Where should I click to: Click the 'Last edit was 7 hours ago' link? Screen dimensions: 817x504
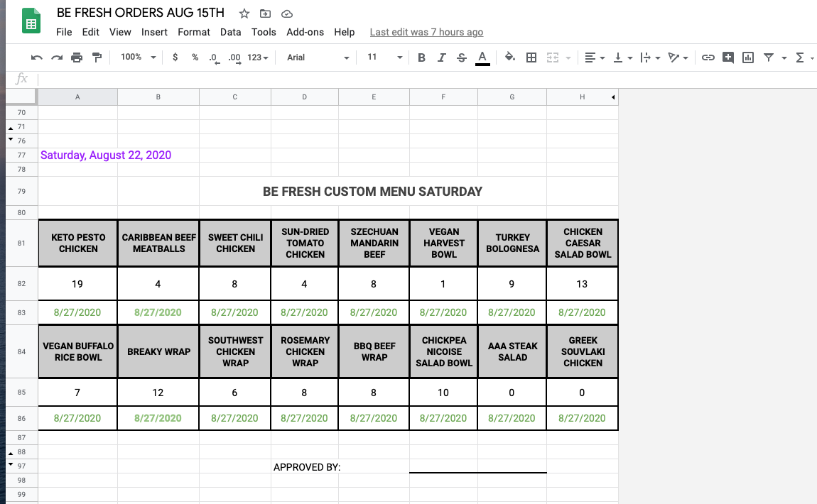click(426, 32)
